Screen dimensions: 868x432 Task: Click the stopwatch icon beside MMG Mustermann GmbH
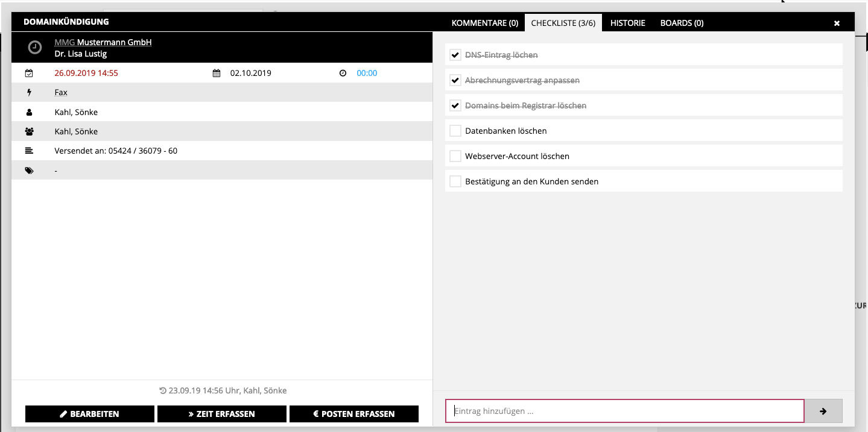coord(34,46)
